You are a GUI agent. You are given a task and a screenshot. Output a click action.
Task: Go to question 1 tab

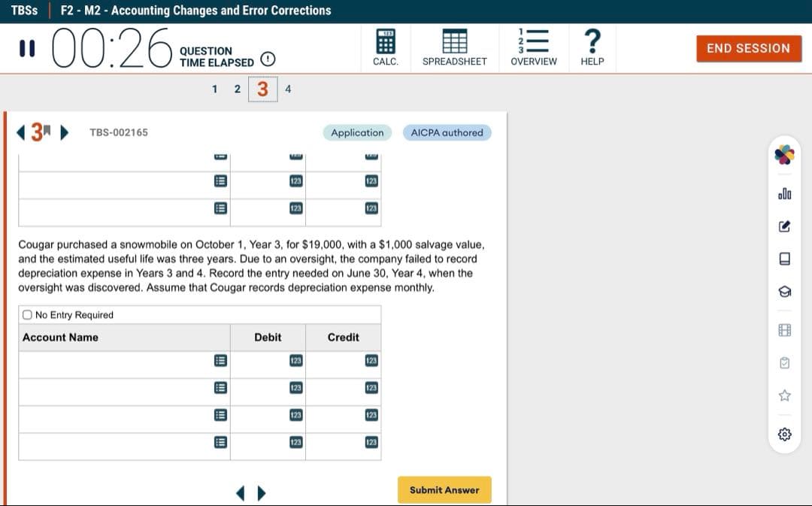tap(215, 89)
